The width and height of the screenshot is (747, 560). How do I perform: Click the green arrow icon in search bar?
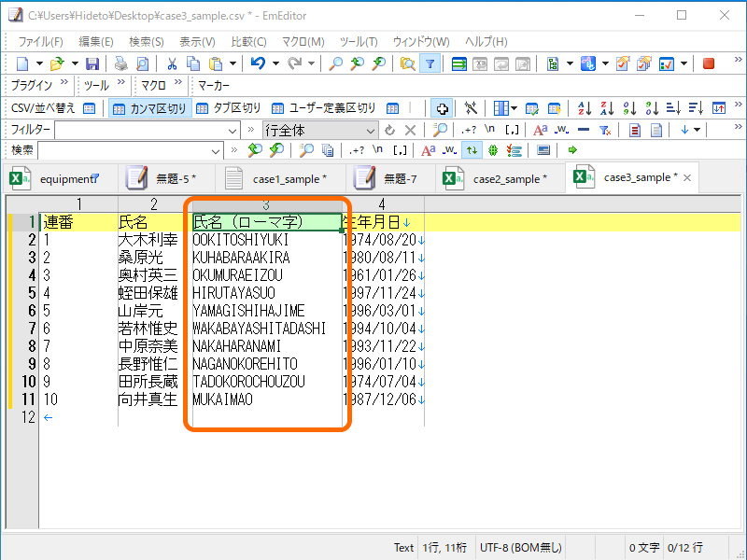point(572,150)
